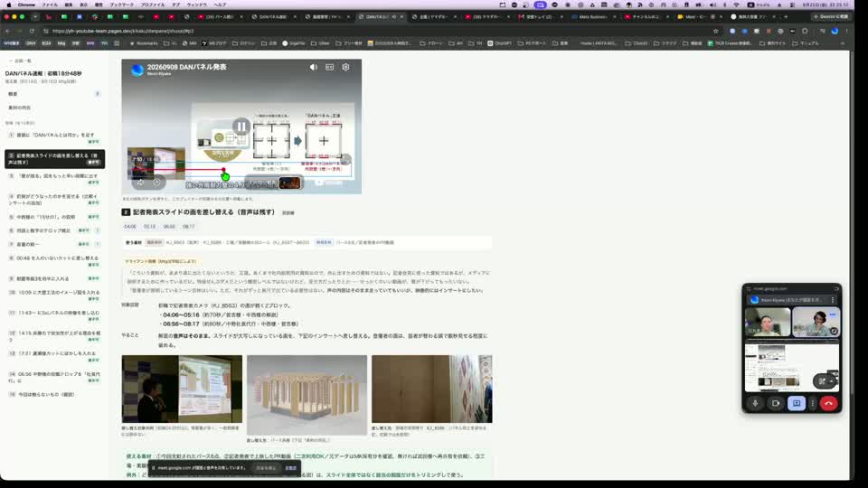Image resolution: width=868 pixels, height=488 pixels.
Task: Select sidebar item starting with 11:43
Action: tap(53, 316)
